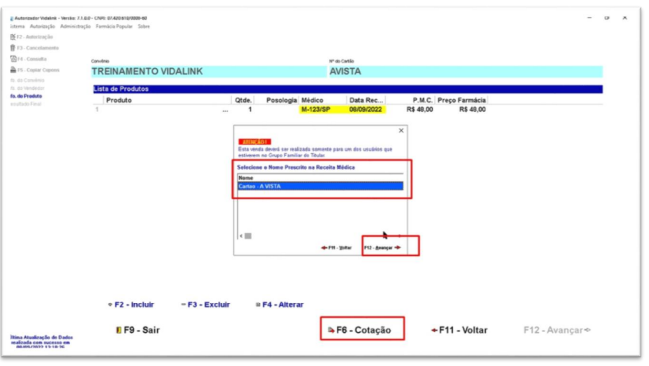This screenshot has width=649, height=366.
Task: Click F3 - Excluir to remove product
Action: 205,305
